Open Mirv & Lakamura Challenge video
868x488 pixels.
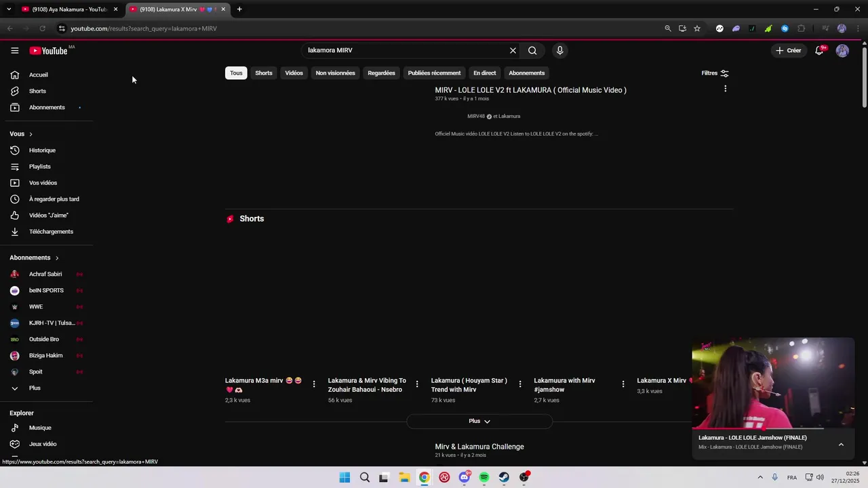coord(479,447)
